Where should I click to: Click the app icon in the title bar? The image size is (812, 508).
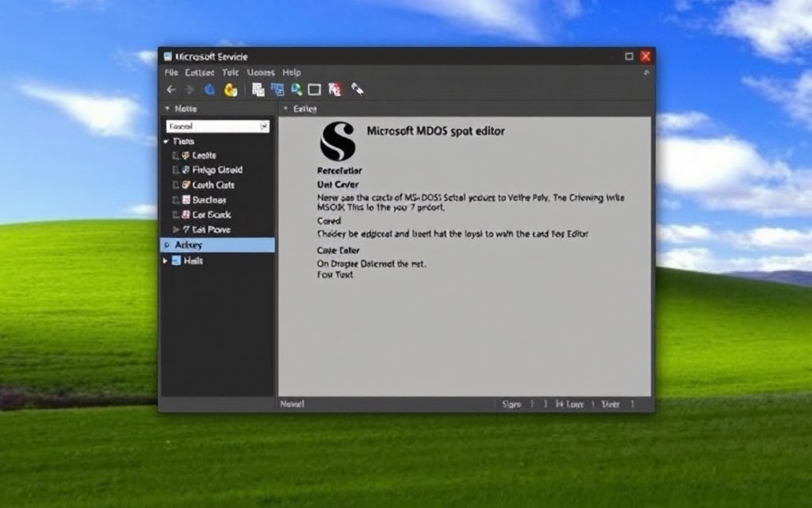pyautogui.click(x=168, y=56)
